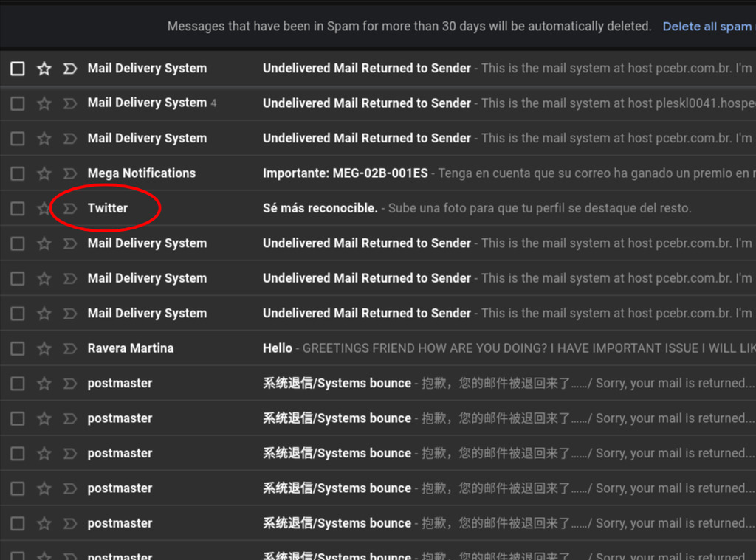Image resolution: width=756 pixels, height=560 pixels.
Task: Select the Twitter email checkbox
Action: click(x=18, y=209)
